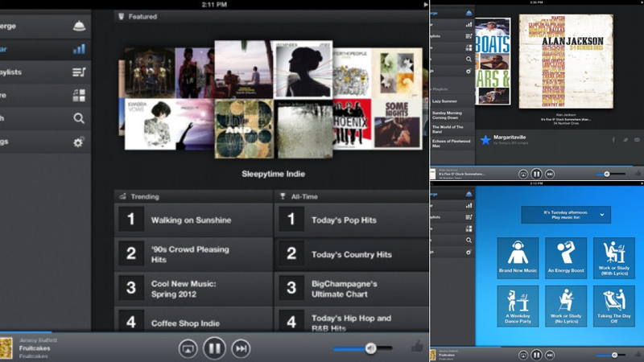
Task: Pause playback on Alan Jackson screen
Action: [x=536, y=174]
